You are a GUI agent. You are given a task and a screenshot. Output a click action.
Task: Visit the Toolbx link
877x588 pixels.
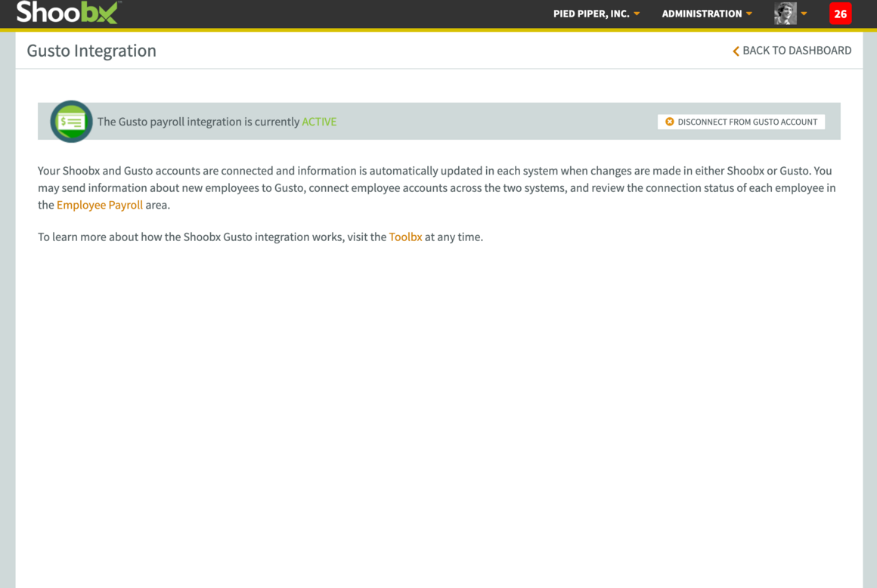(405, 237)
